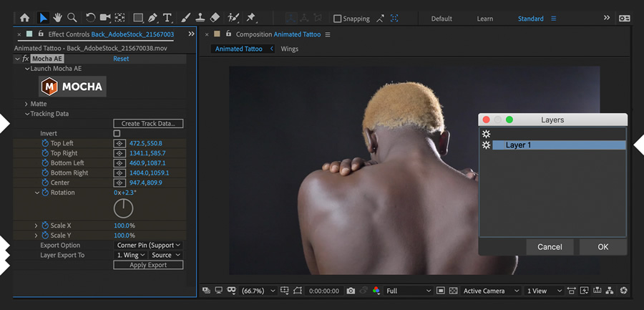Open the Export Option dropdown
644x310 pixels.
(x=148, y=246)
